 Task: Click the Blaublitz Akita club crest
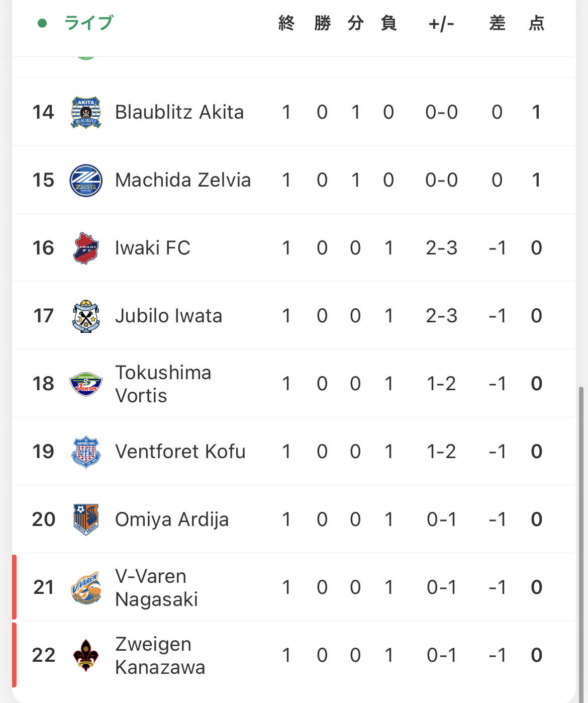86,112
